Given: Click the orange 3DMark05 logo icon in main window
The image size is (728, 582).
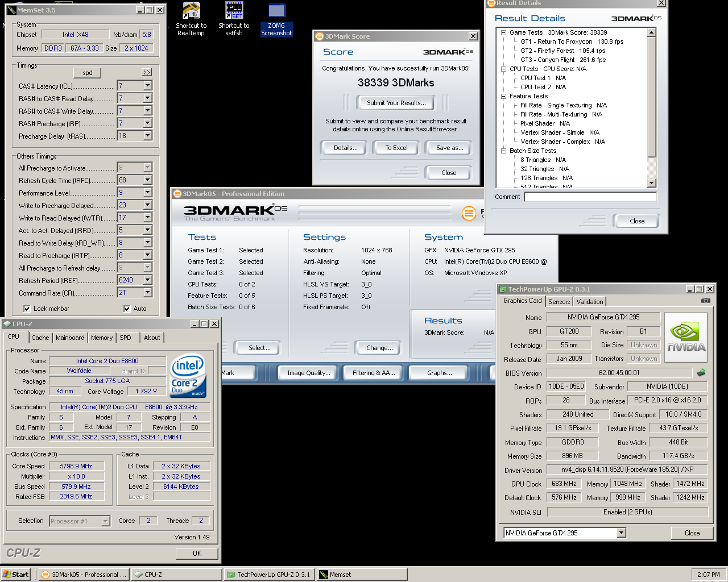Looking at the screenshot, I should pyautogui.click(x=469, y=213).
